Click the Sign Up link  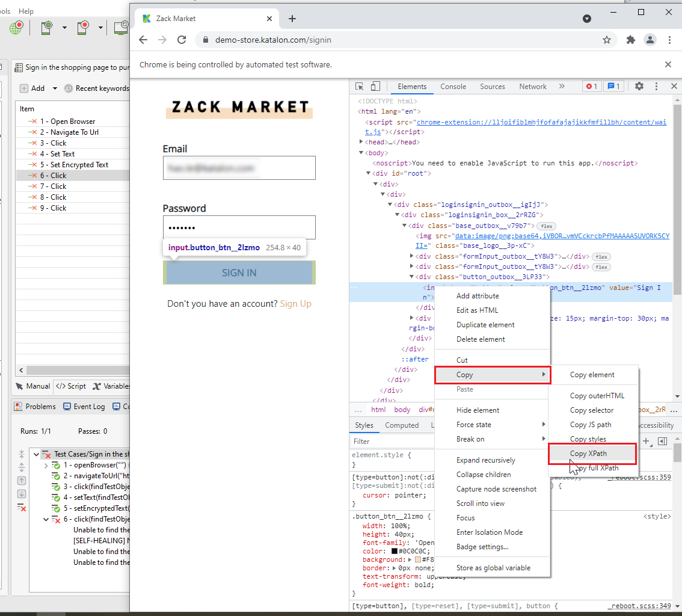(x=295, y=304)
